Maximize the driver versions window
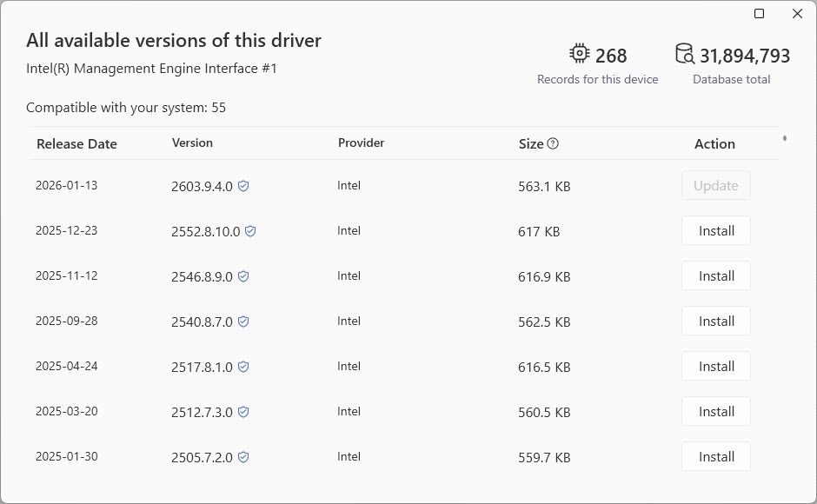 point(759,14)
